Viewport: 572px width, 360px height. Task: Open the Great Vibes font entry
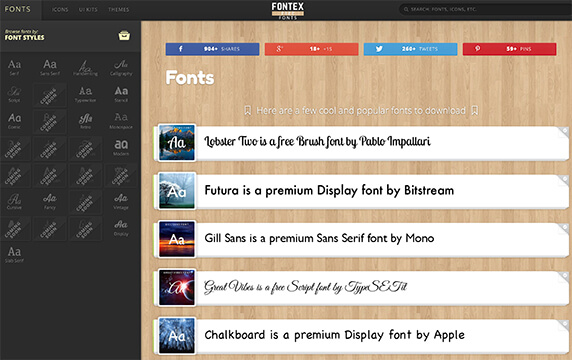(361, 288)
